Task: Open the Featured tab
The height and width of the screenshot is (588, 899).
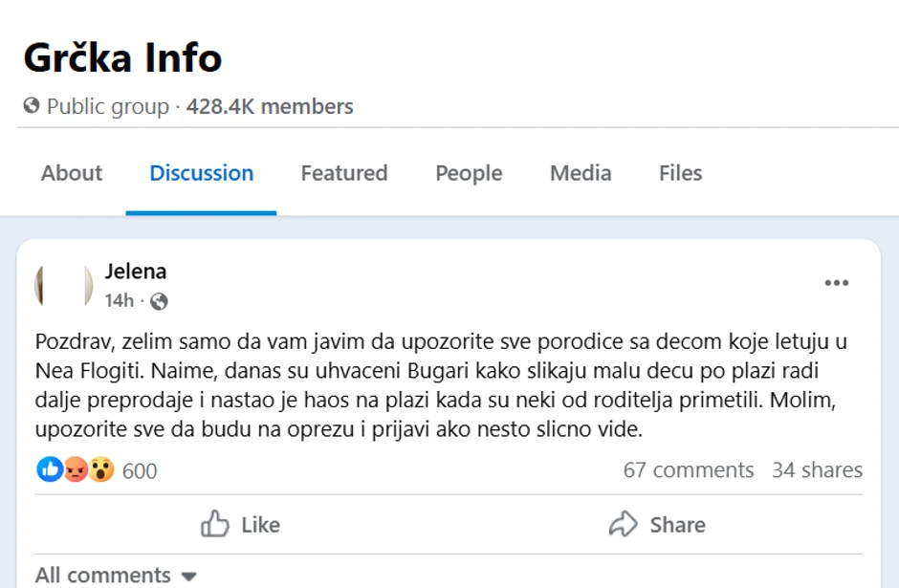Action: tap(343, 173)
